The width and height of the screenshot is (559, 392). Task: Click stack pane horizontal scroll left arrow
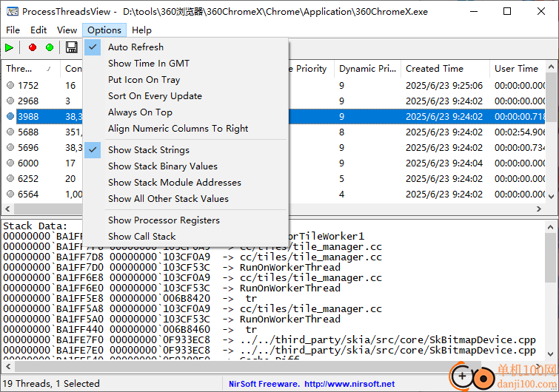(x=8, y=366)
